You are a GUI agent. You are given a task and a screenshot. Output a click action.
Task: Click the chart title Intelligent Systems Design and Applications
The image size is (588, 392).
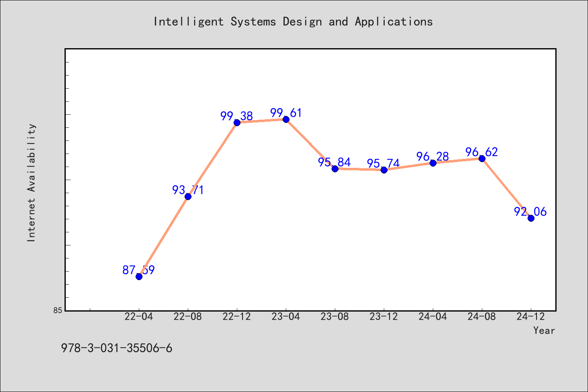(293, 22)
